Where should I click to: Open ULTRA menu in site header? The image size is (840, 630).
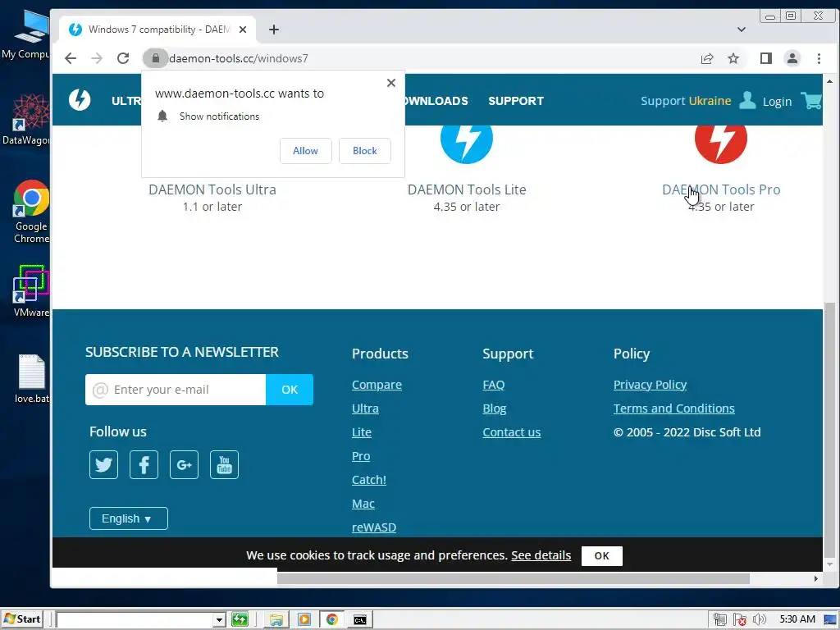[x=126, y=101]
